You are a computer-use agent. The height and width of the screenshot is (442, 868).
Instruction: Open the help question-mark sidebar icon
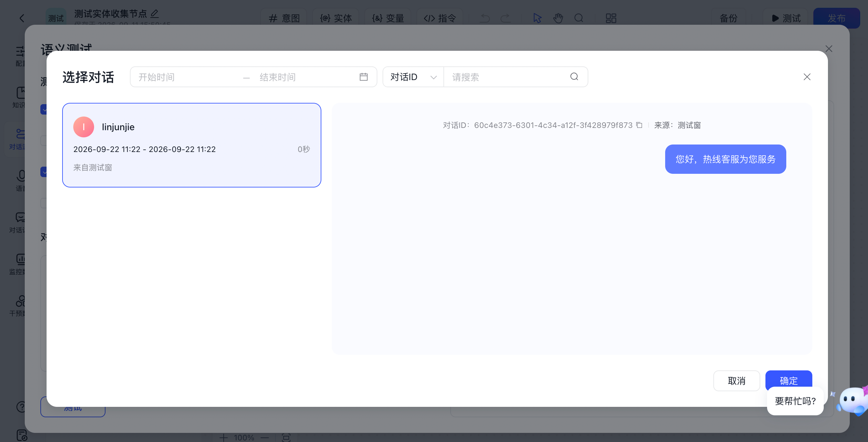click(21, 407)
